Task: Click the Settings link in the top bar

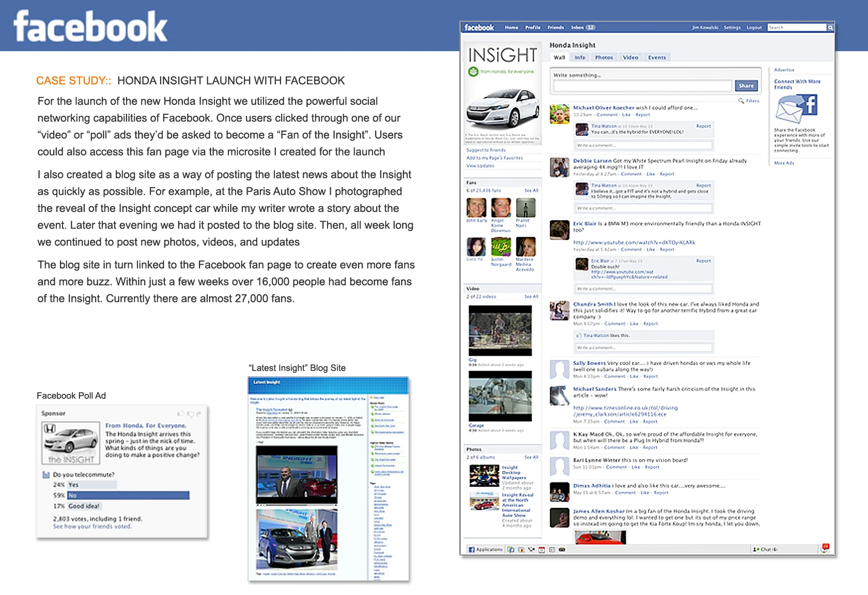Action: (x=732, y=27)
